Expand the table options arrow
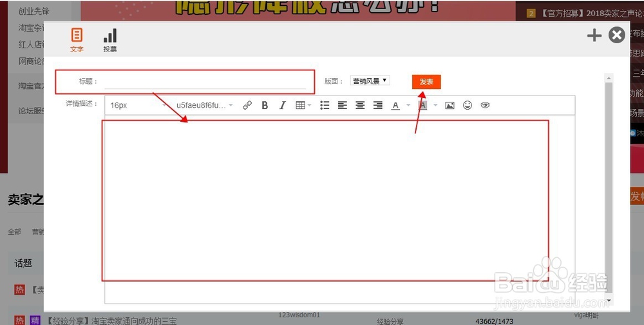The width and height of the screenshot is (644, 325). (310, 105)
